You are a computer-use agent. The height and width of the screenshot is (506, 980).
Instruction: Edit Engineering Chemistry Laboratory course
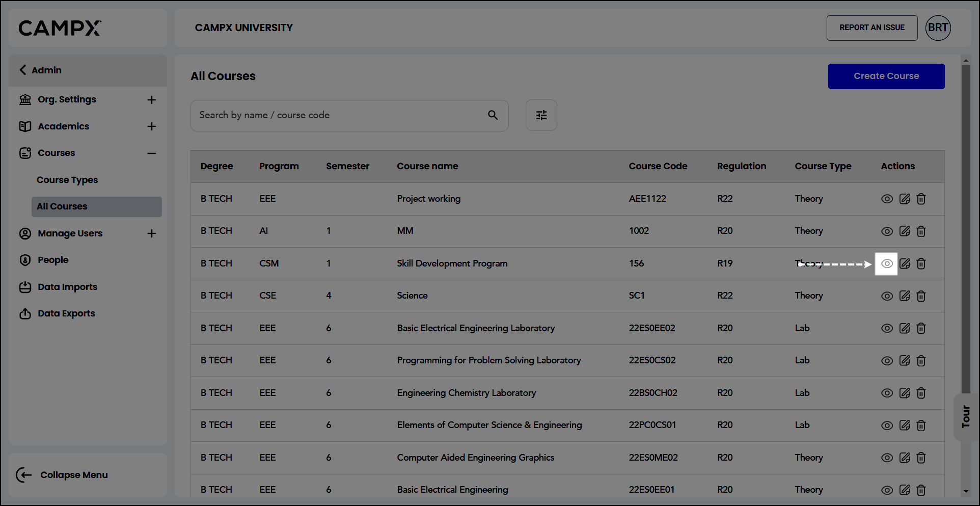[904, 393]
